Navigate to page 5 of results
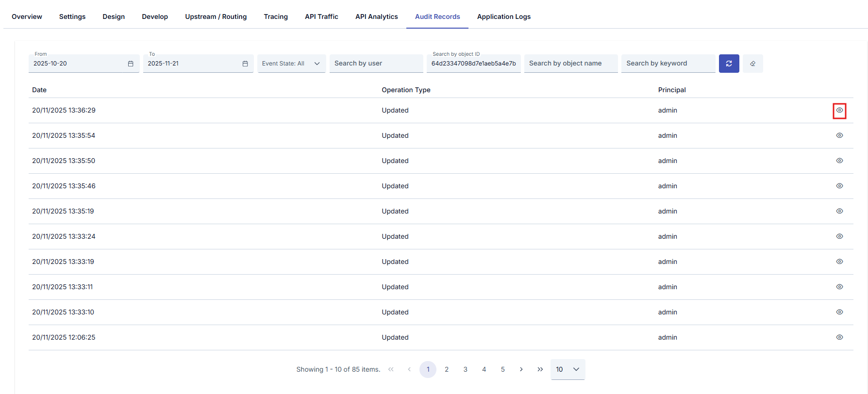Image resolution: width=868 pixels, height=394 pixels. tap(502, 369)
